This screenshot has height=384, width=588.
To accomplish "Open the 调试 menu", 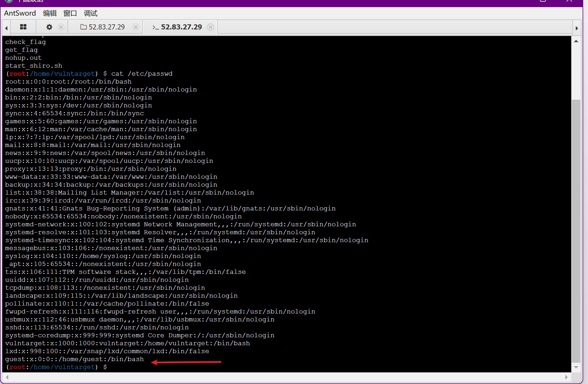I will click(x=91, y=13).
